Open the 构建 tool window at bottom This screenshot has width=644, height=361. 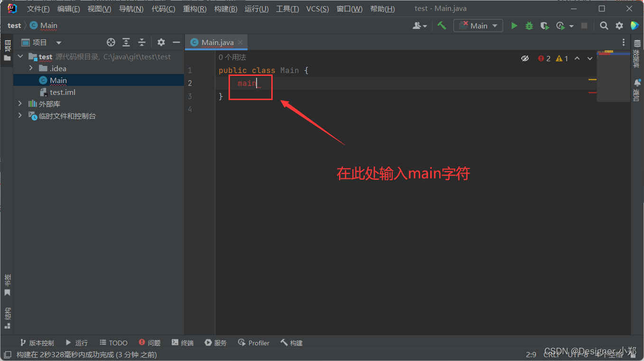click(x=291, y=342)
